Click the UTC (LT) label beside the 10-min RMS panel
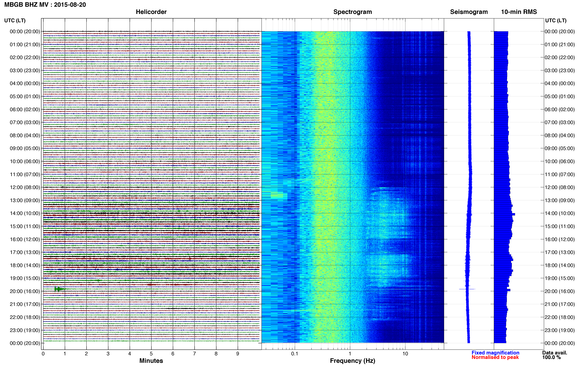 point(556,20)
